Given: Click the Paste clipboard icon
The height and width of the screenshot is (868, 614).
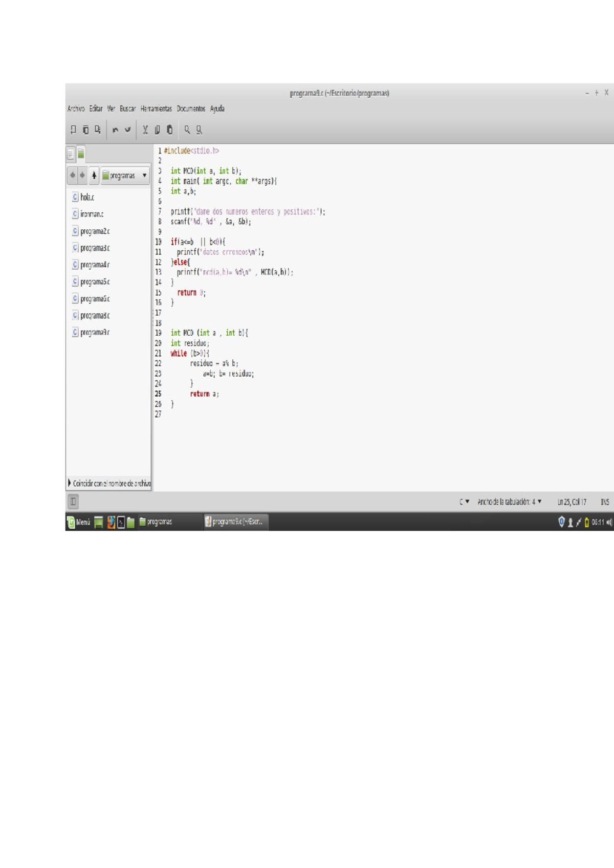Looking at the screenshot, I should (x=169, y=130).
